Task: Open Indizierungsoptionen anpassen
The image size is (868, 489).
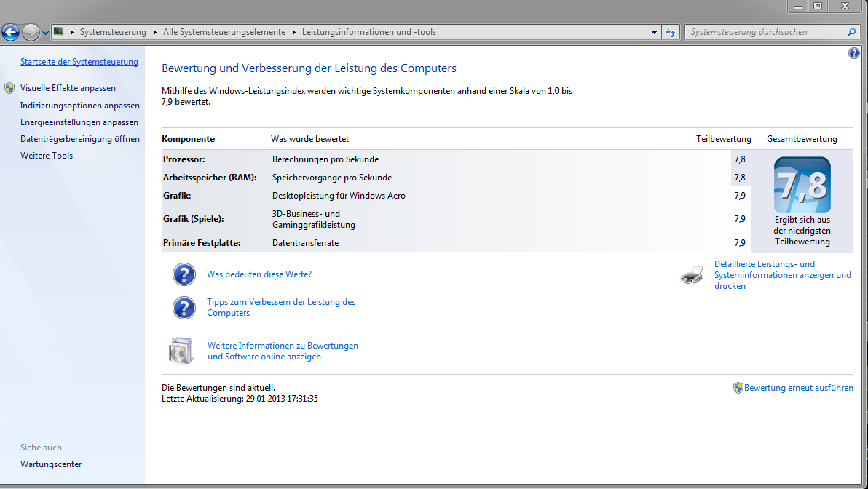Action: coord(79,105)
